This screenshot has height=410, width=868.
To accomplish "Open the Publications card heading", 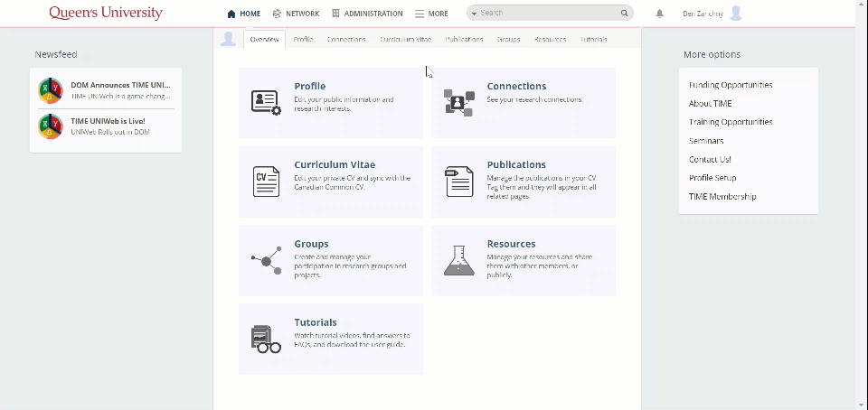I will pyautogui.click(x=516, y=164).
